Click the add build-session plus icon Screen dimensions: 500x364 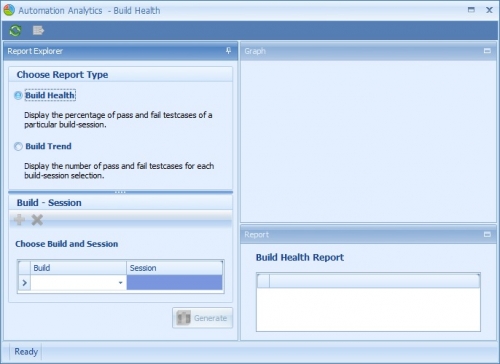click(19, 220)
